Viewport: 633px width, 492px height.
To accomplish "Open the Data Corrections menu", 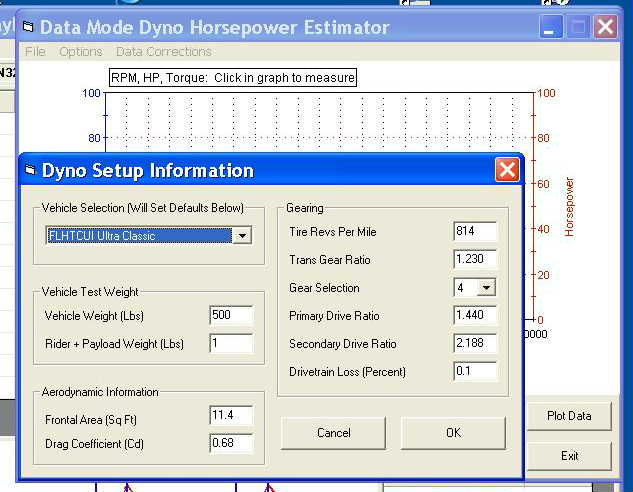I will click(x=163, y=52).
